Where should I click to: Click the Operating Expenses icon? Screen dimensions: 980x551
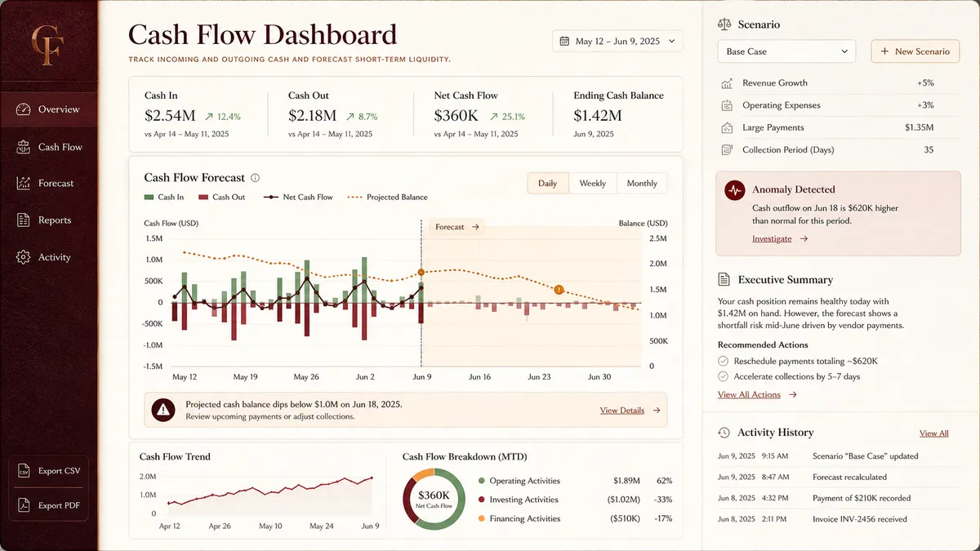point(727,105)
